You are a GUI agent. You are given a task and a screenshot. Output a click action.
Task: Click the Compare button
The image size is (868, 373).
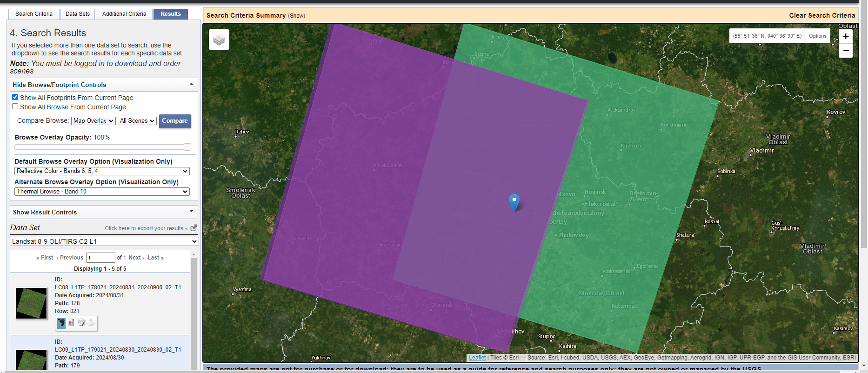[x=175, y=121]
